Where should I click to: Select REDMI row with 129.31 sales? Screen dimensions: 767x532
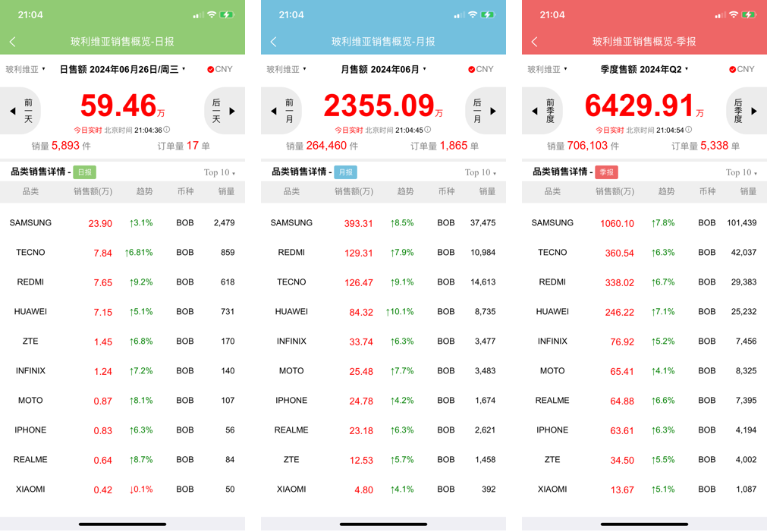384,253
